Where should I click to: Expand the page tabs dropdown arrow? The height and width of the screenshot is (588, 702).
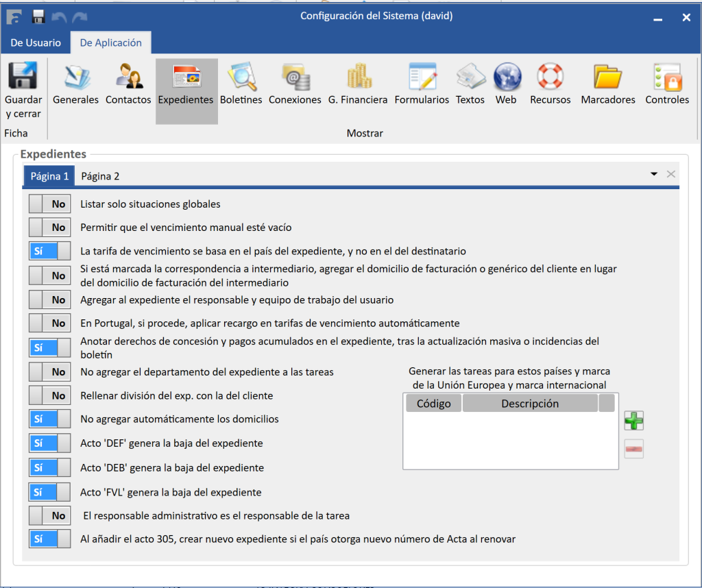tap(654, 174)
